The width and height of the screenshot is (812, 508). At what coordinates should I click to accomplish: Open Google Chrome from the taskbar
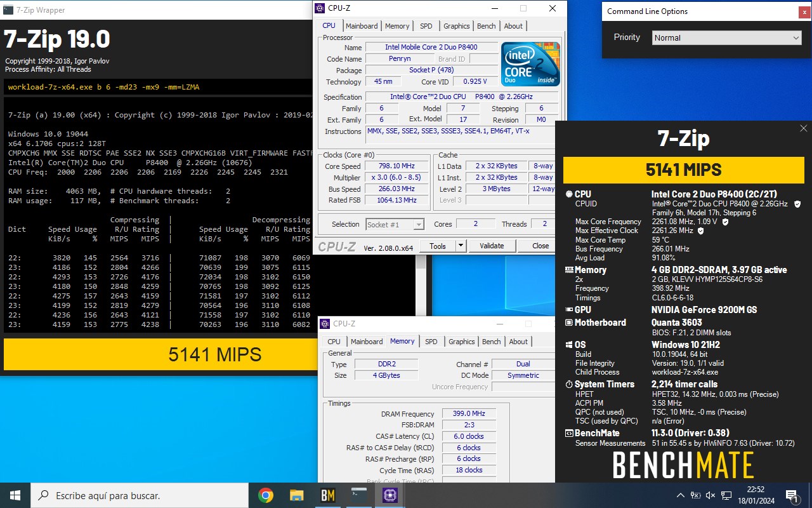coord(266,495)
